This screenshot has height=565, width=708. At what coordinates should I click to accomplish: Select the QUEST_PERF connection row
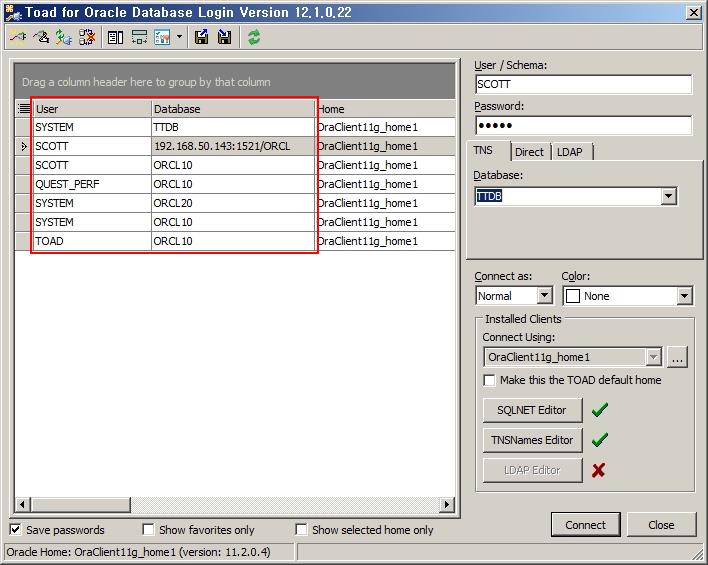90,184
